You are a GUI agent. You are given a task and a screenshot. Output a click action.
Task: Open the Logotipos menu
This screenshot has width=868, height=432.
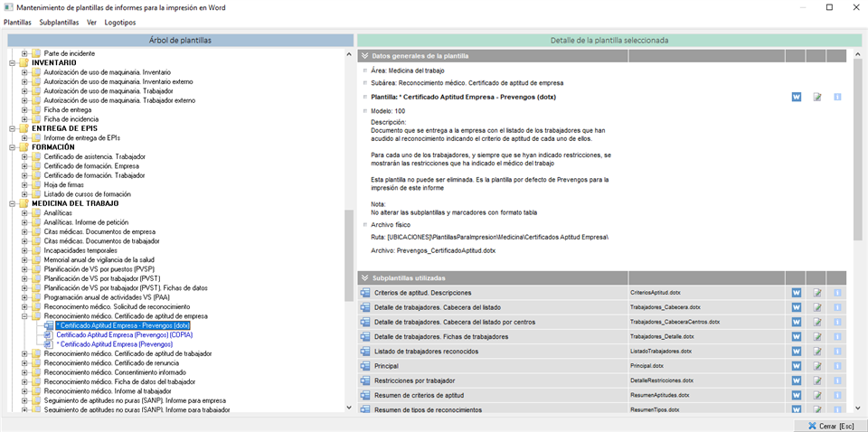[x=120, y=23]
